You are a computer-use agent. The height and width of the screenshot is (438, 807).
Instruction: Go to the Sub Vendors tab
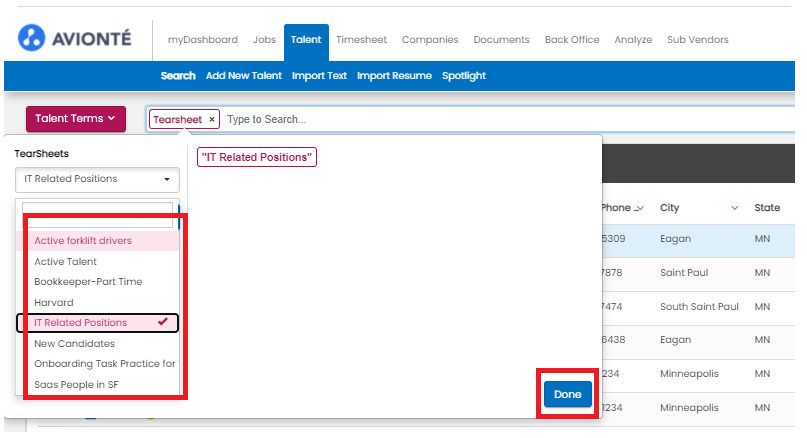pos(698,40)
